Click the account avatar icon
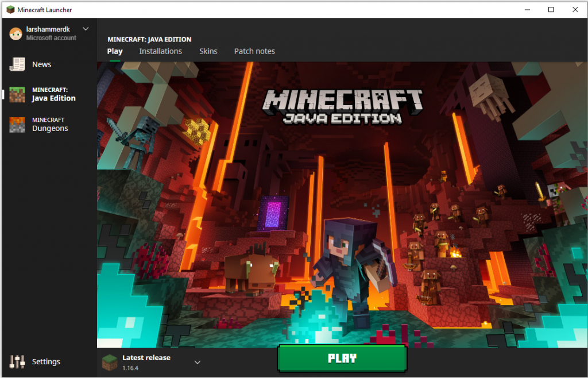The width and height of the screenshot is (588, 378). coord(16,34)
